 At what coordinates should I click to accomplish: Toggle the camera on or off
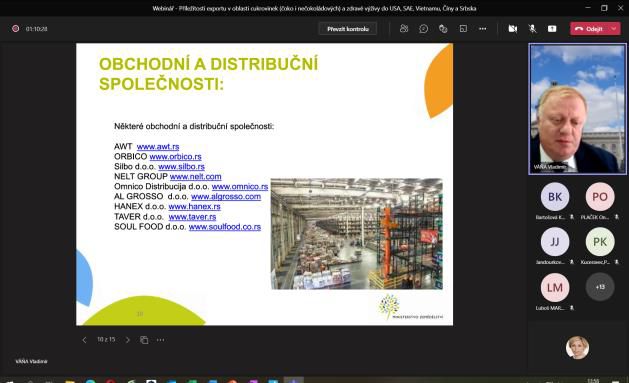pyautogui.click(x=512, y=28)
